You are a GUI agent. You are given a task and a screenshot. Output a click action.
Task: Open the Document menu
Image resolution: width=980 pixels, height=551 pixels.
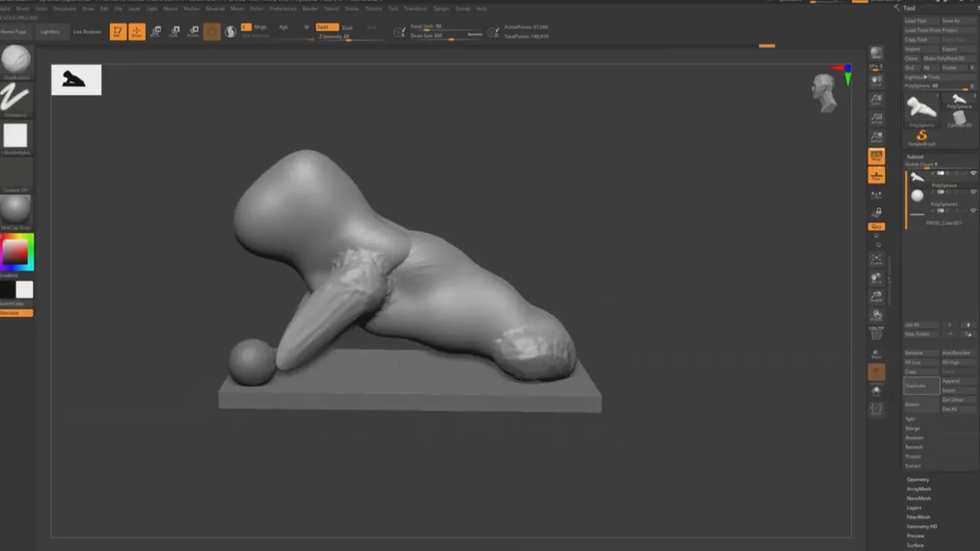pyautogui.click(x=64, y=8)
